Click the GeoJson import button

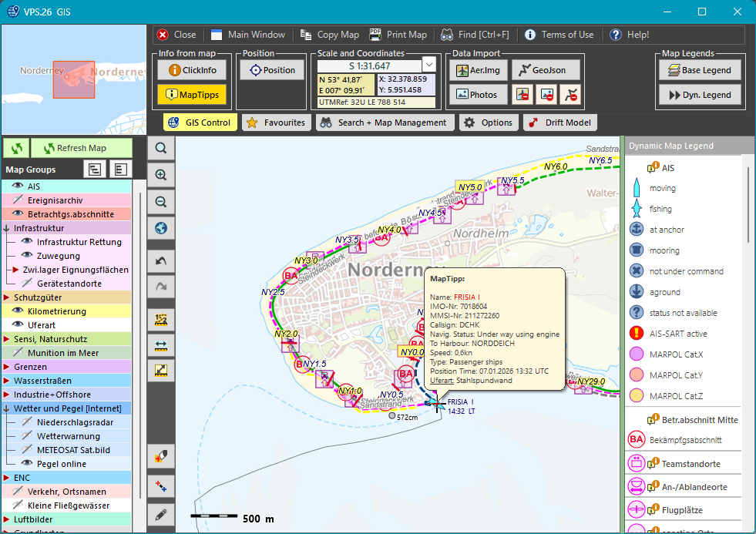(546, 70)
